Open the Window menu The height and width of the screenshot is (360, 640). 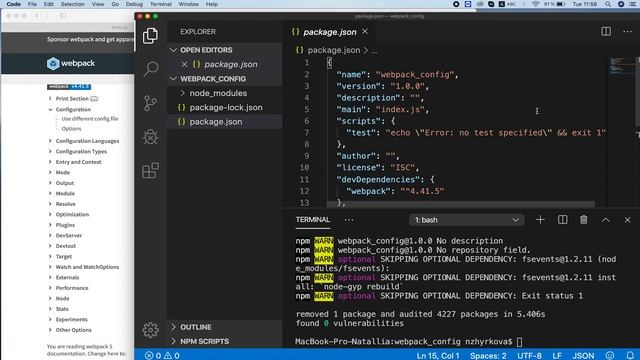189,4
